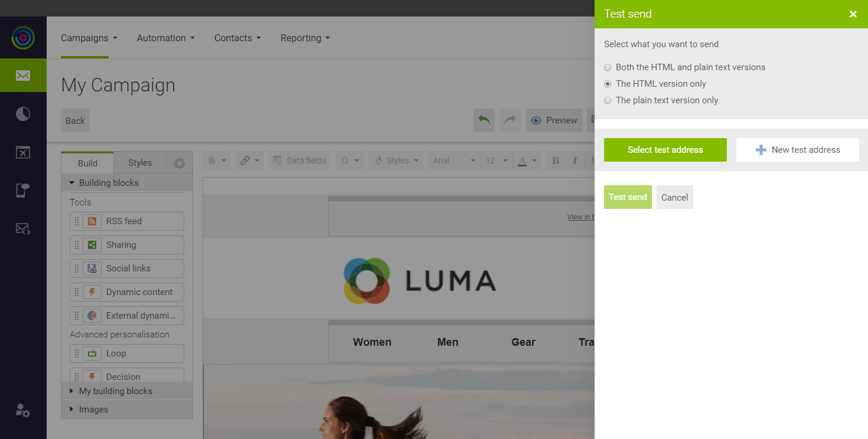The image size is (868, 439).
Task: Click the Sharing block icon
Action: [x=92, y=245]
